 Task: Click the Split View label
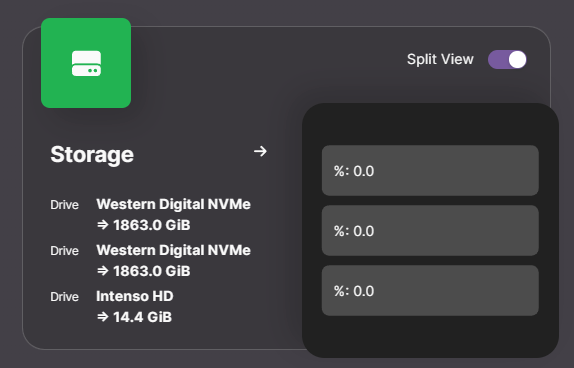click(x=440, y=59)
